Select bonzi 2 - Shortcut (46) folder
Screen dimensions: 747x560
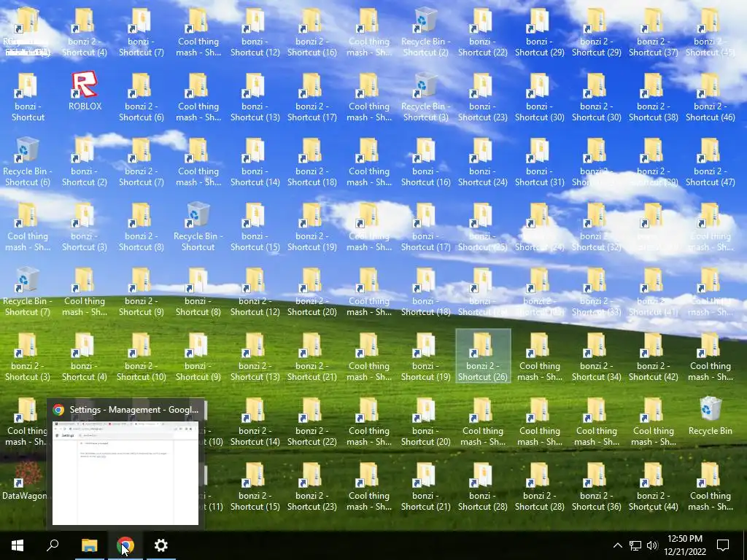click(711, 97)
